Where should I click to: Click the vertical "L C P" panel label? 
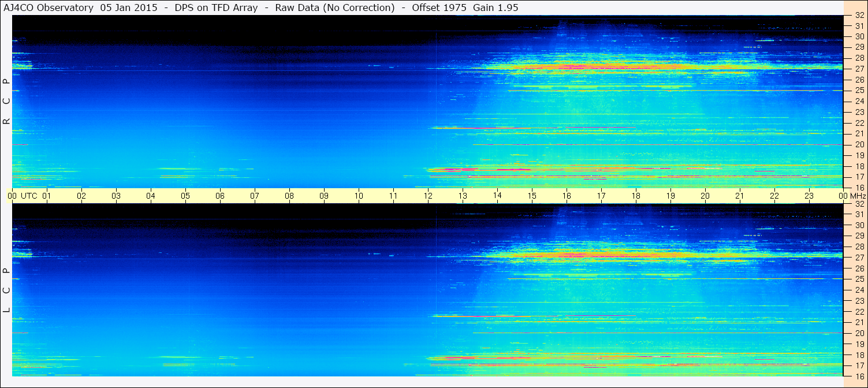point(6,290)
